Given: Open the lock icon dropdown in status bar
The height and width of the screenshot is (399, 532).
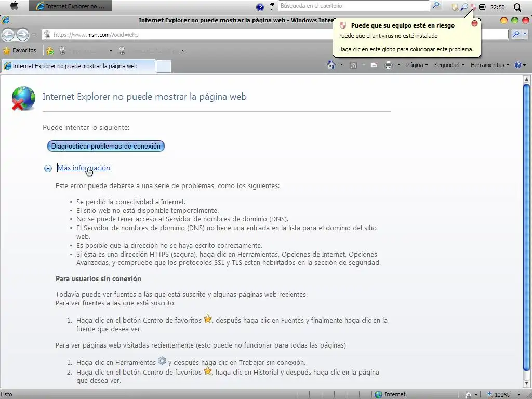Looking at the screenshot, I should point(476,395).
